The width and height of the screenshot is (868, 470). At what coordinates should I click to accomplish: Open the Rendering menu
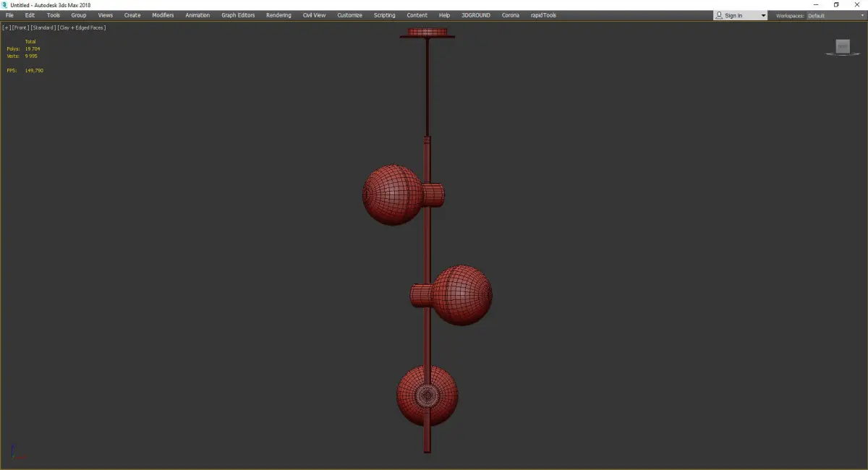pos(278,15)
